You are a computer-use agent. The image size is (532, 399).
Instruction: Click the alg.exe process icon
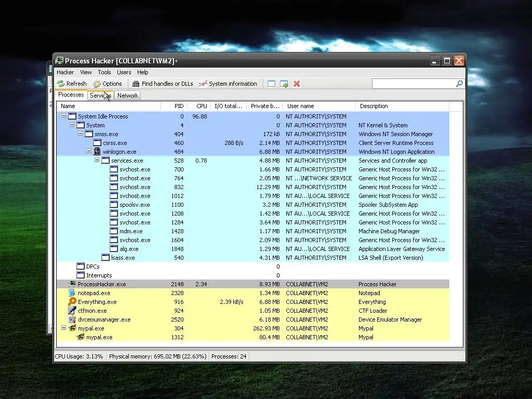click(x=114, y=248)
